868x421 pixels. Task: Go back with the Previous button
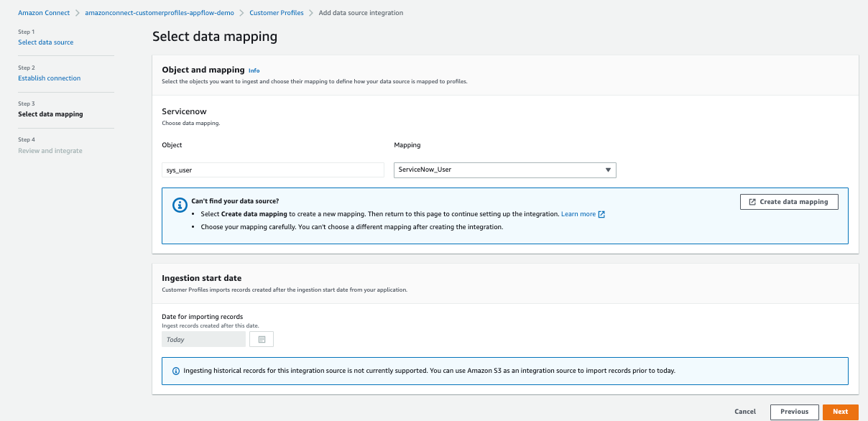pyautogui.click(x=794, y=412)
